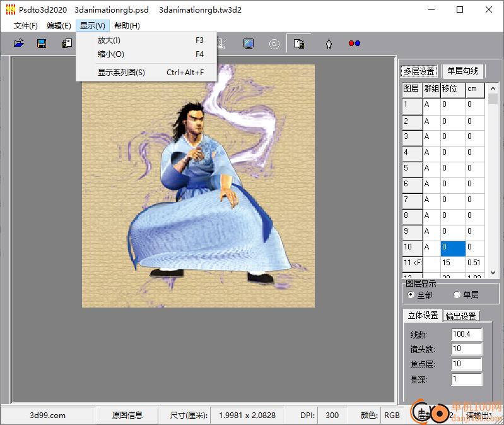Open the 文件(F) menu
This screenshot has height=425, width=504.
[x=26, y=26]
